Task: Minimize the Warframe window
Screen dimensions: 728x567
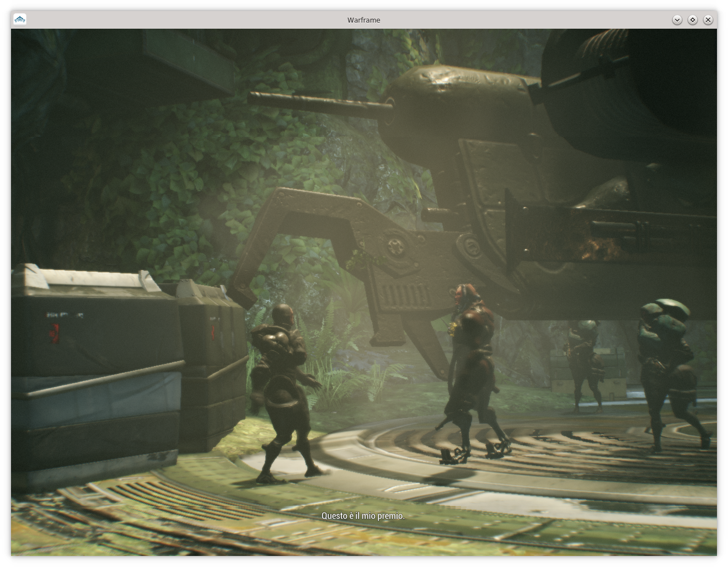Action: 677,20
